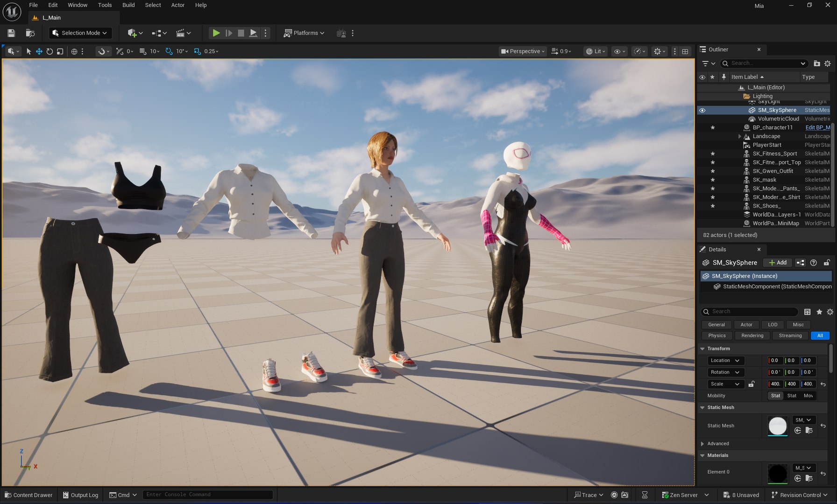Create new folder in Outliner
The height and width of the screenshot is (504, 837).
tap(817, 63)
